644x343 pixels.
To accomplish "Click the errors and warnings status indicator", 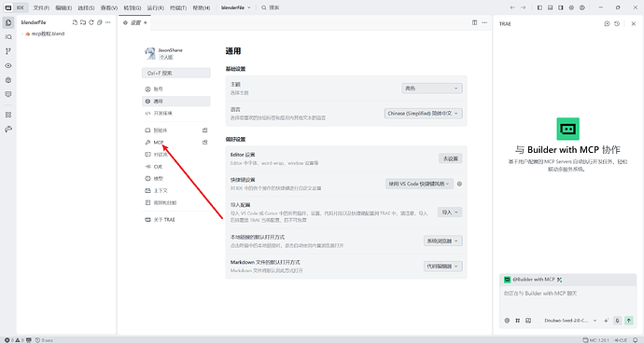I will point(14,339).
